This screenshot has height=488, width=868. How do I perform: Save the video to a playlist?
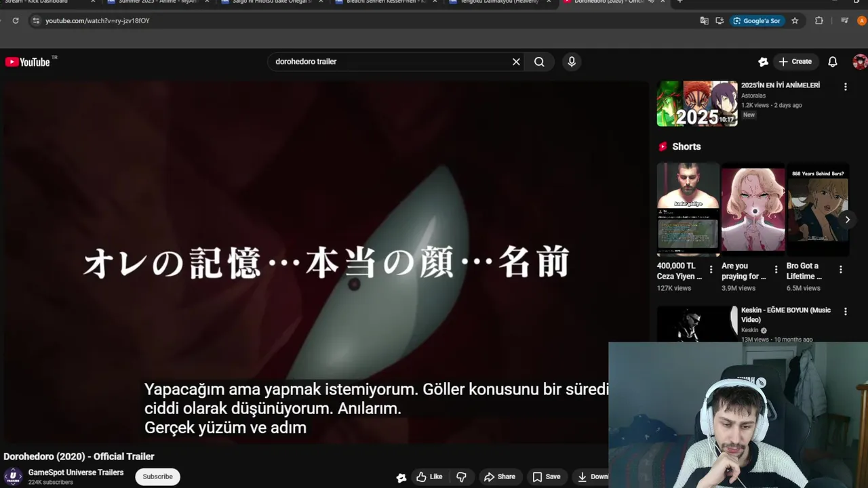[x=547, y=477]
